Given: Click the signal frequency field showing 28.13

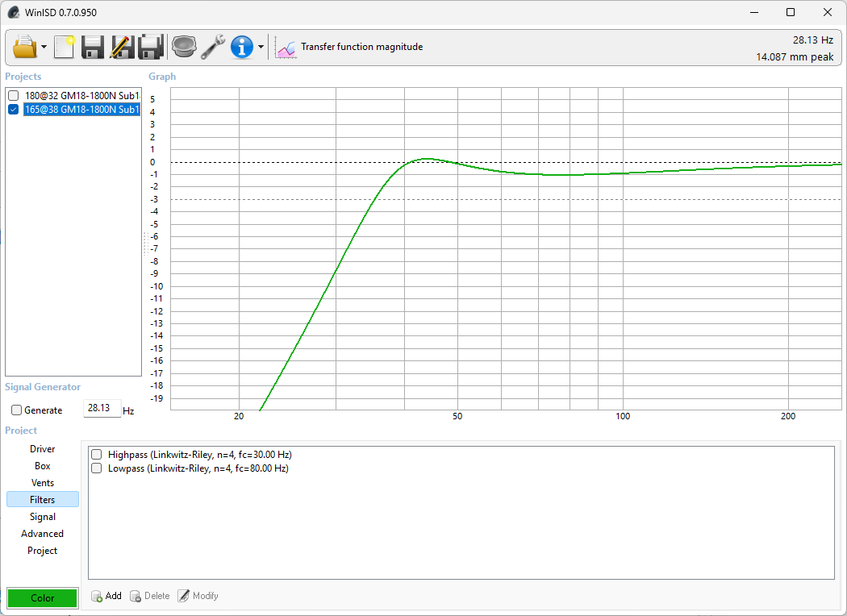Looking at the screenshot, I should (x=102, y=408).
